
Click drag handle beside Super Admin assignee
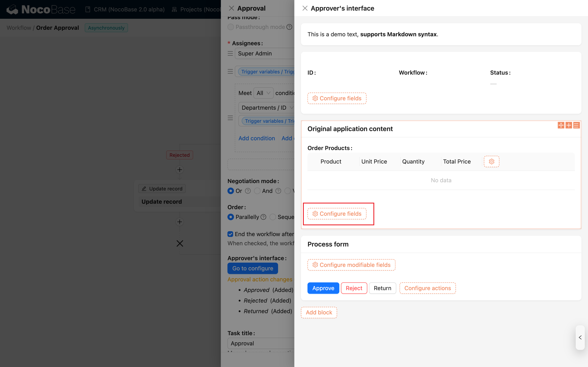230,53
